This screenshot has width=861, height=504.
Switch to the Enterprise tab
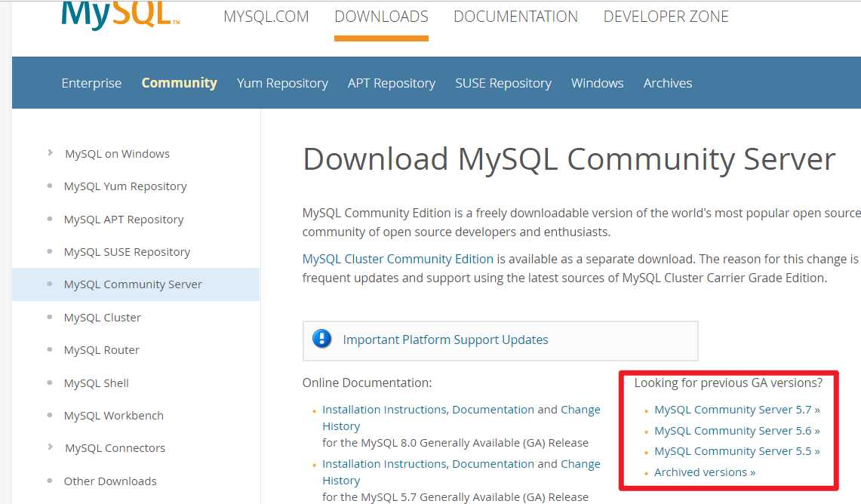click(x=92, y=83)
